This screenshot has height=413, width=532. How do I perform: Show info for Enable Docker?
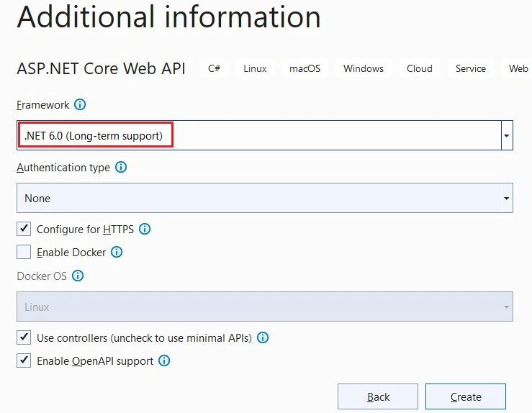(x=117, y=253)
